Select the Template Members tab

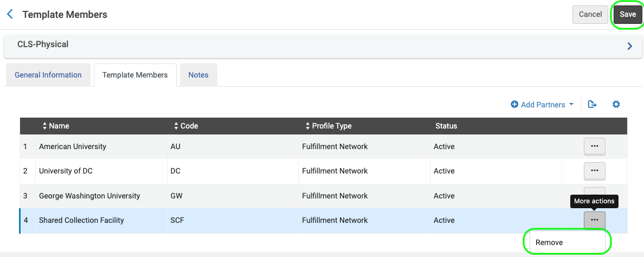click(x=135, y=75)
